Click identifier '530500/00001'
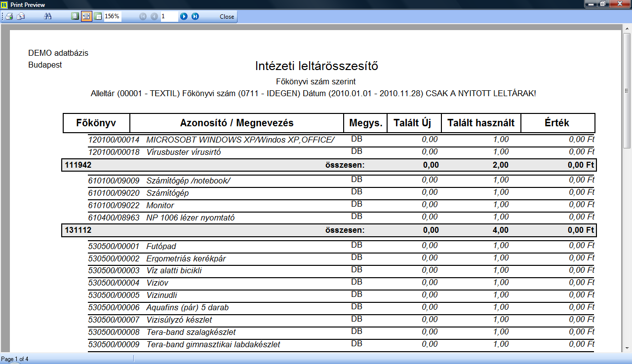 114,246
